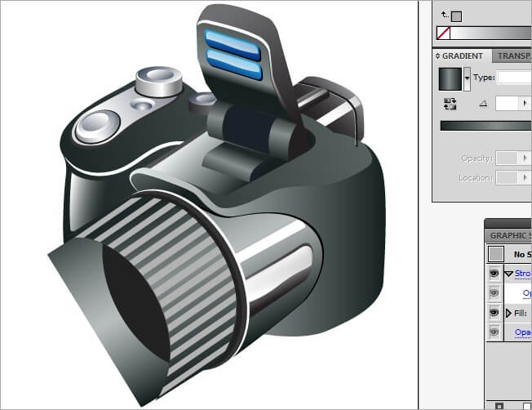
Task: Toggle visibility eye of the Stroke row
Action: (x=494, y=274)
